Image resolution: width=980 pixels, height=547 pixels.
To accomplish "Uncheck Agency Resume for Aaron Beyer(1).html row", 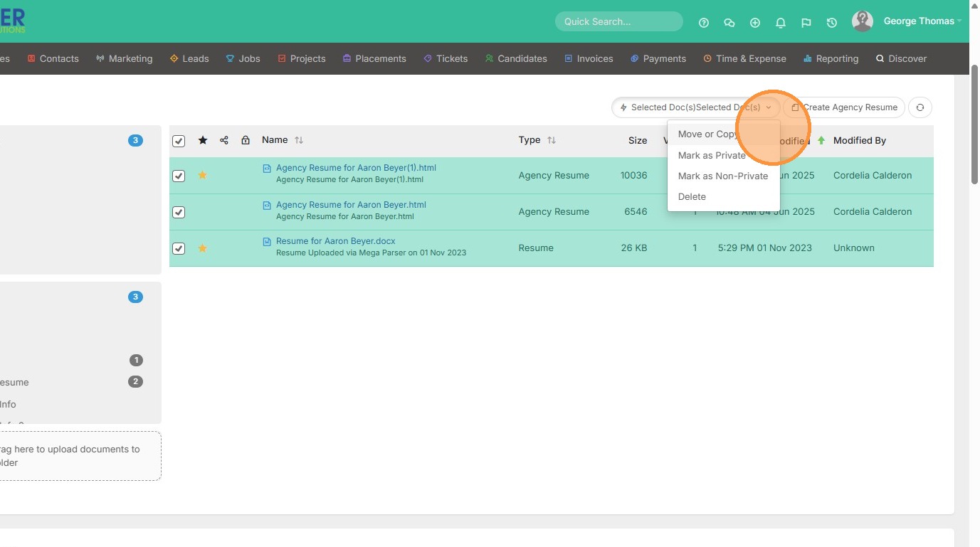I will click(x=179, y=176).
